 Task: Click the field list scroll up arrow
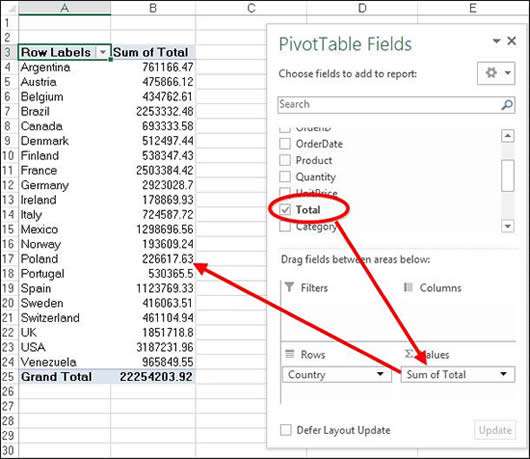click(x=507, y=136)
